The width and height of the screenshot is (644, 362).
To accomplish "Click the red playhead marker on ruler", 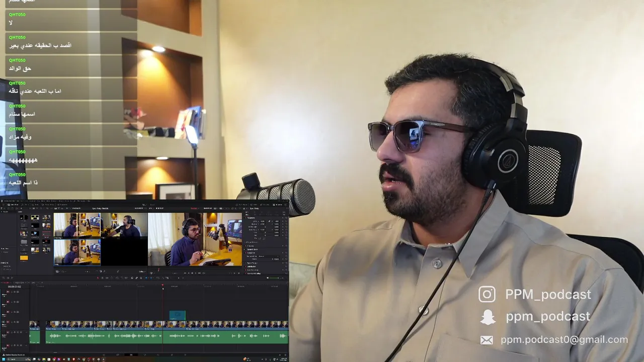I will click(x=163, y=285).
